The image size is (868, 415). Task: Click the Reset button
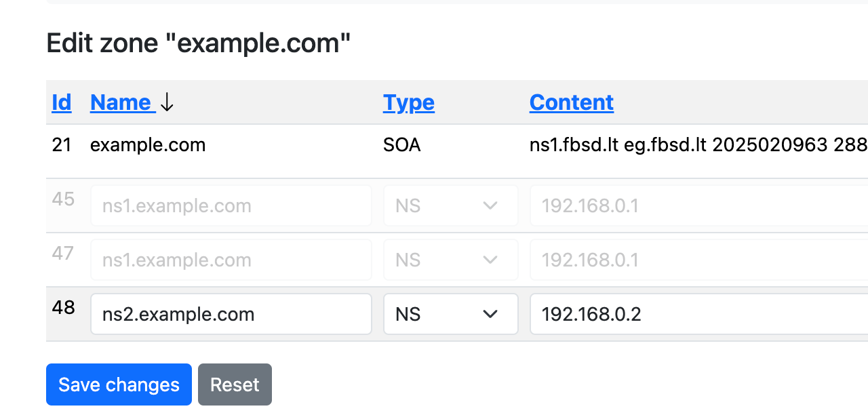[235, 384]
